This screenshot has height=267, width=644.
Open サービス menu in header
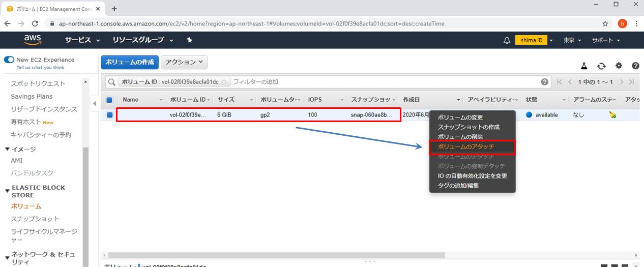click(x=82, y=40)
